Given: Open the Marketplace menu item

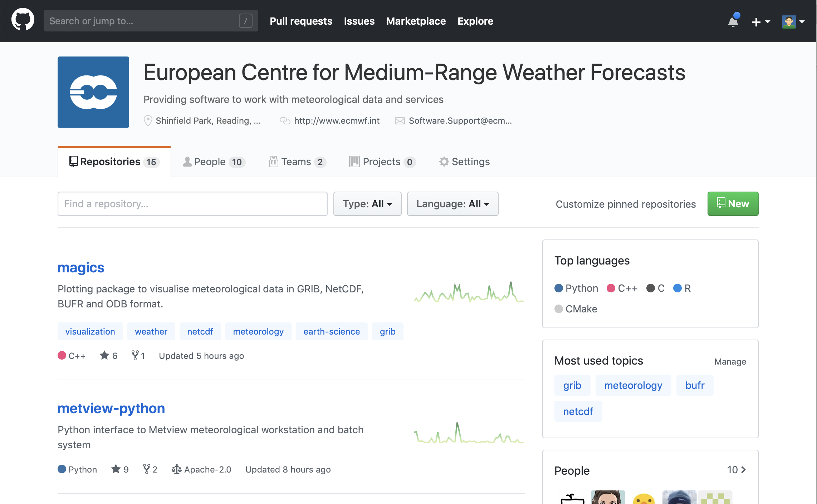Looking at the screenshot, I should (416, 21).
